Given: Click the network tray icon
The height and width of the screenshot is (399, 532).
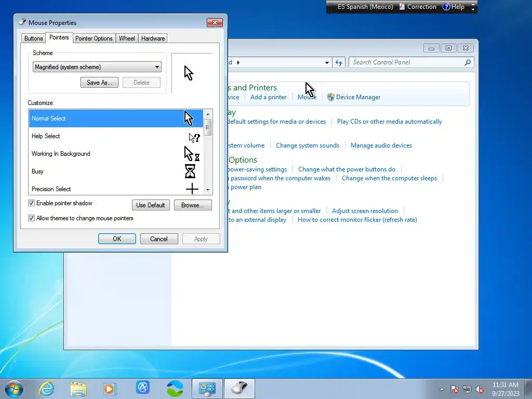Looking at the screenshot, I should pos(467,389).
